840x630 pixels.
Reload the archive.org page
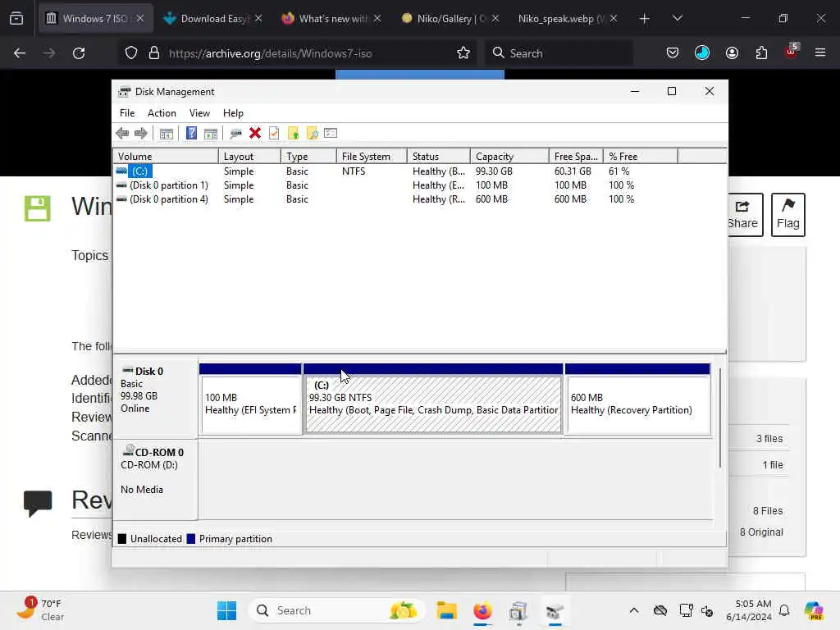point(79,53)
